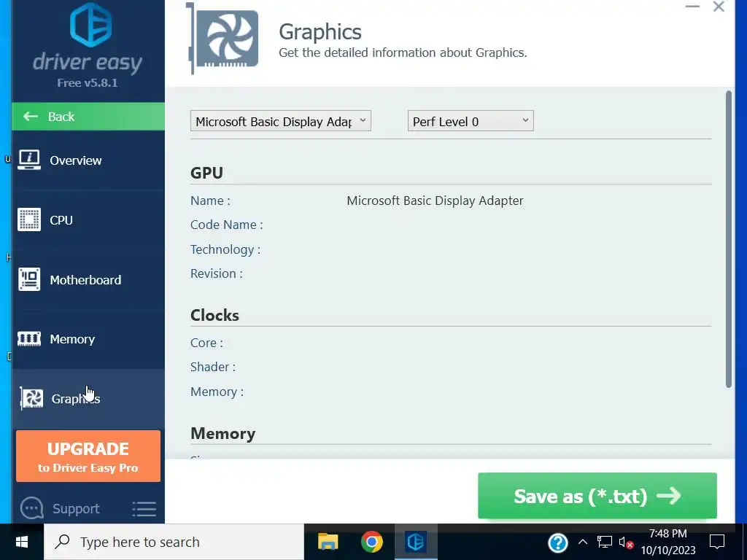
Task: Click the muted volume tray icon
Action: [x=626, y=542]
